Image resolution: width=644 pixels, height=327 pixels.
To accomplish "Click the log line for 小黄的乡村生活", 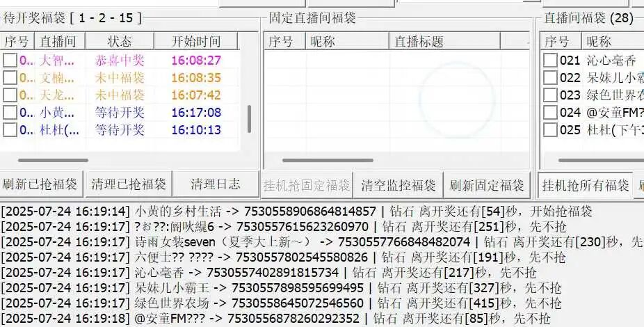I will [296, 211].
